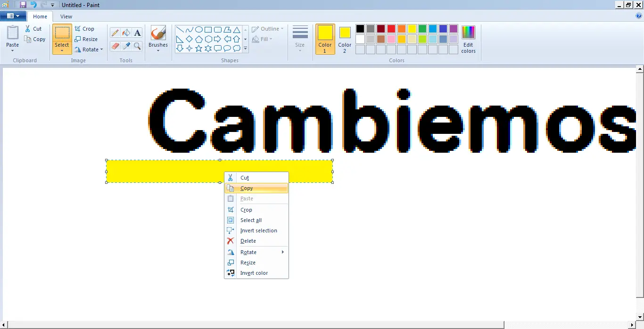Choose Crop in the context menu

tap(257, 210)
